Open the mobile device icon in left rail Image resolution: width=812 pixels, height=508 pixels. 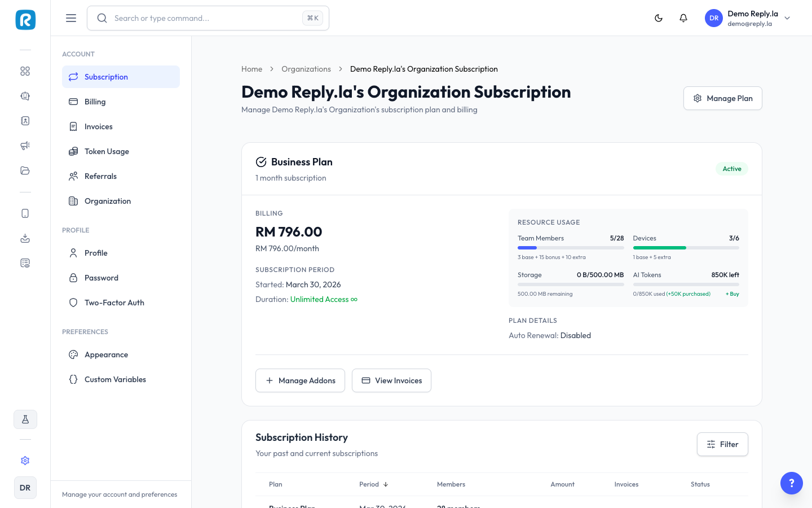point(25,213)
